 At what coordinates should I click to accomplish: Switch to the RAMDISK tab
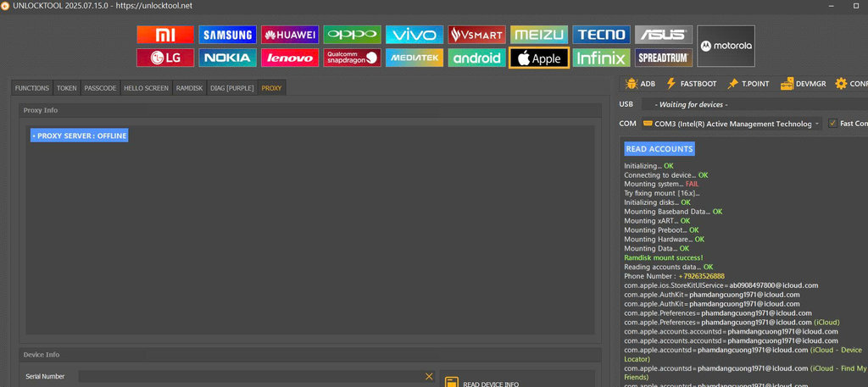click(189, 88)
